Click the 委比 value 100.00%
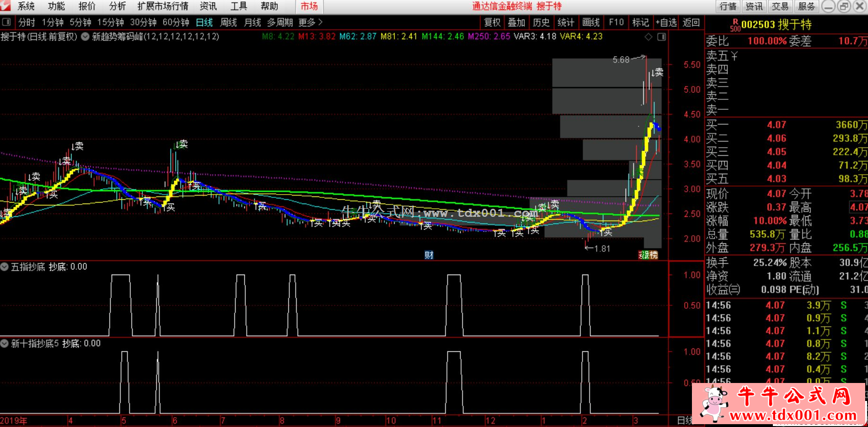868x427 pixels. 767,41
